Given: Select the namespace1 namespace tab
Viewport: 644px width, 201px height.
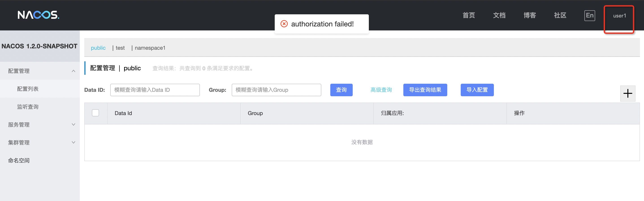Looking at the screenshot, I should tap(150, 48).
